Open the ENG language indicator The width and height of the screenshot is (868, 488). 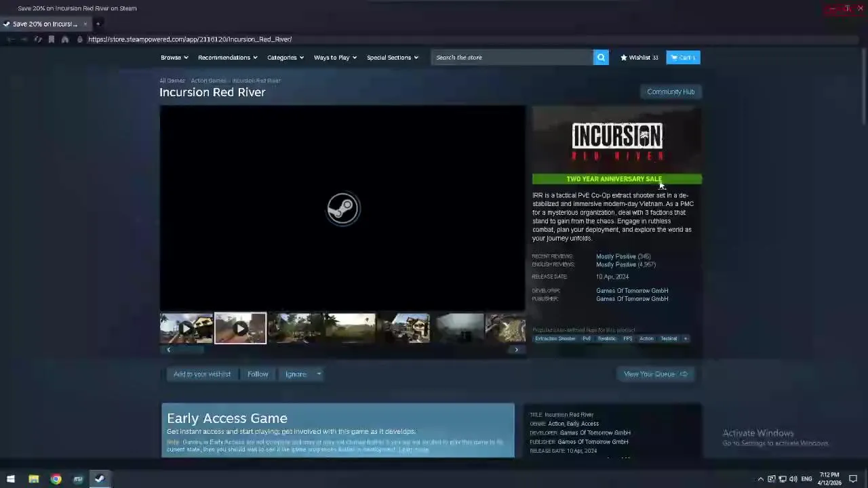[x=806, y=479]
